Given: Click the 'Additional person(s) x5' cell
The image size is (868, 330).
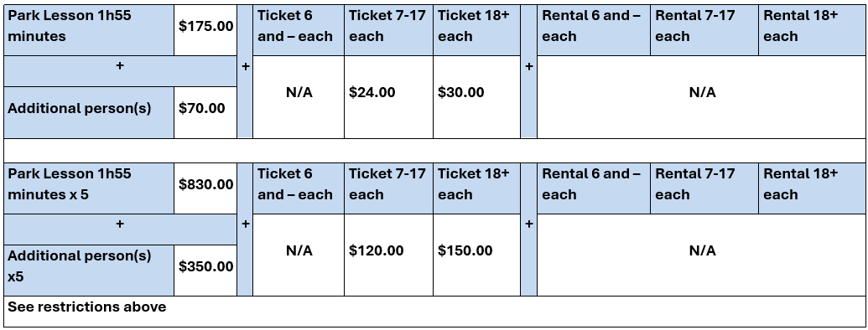Looking at the screenshot, I should point(89,266).
